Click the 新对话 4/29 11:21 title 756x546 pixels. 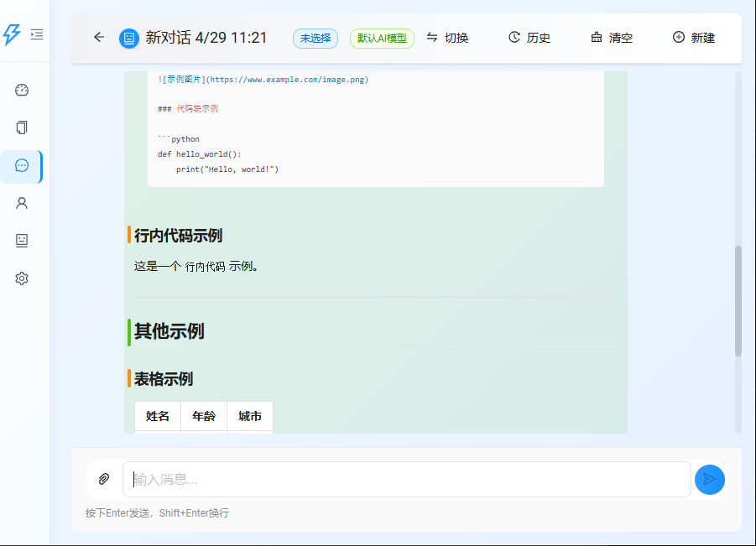(206, 38)
